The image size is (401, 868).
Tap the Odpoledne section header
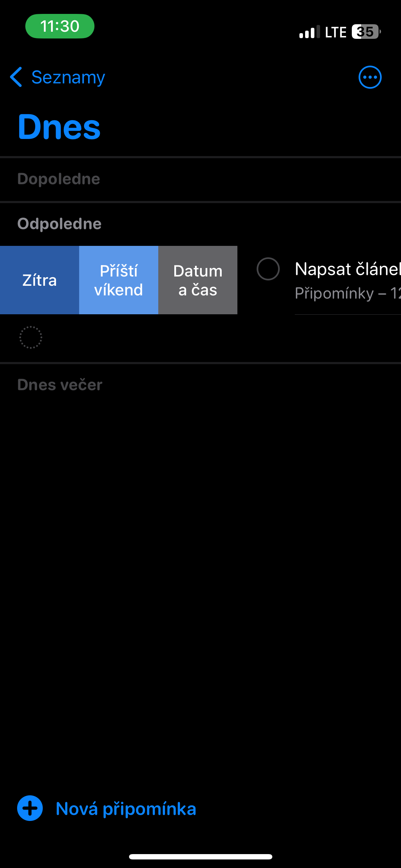(60, 224)
